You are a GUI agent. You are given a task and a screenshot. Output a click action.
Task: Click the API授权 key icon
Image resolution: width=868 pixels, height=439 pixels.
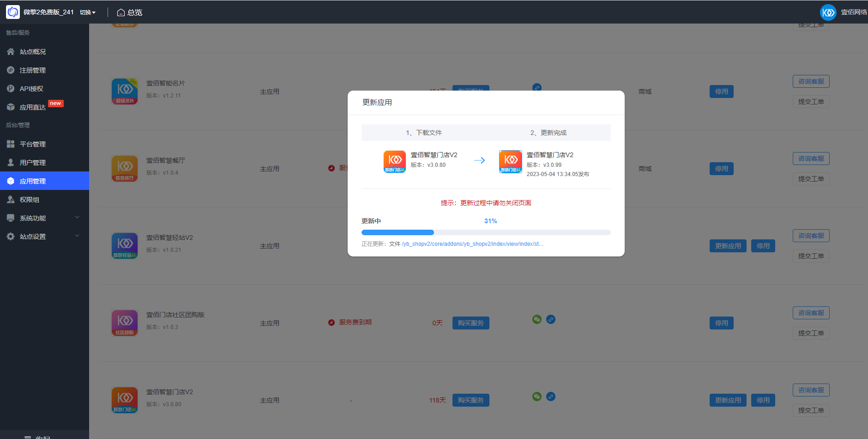11,89
